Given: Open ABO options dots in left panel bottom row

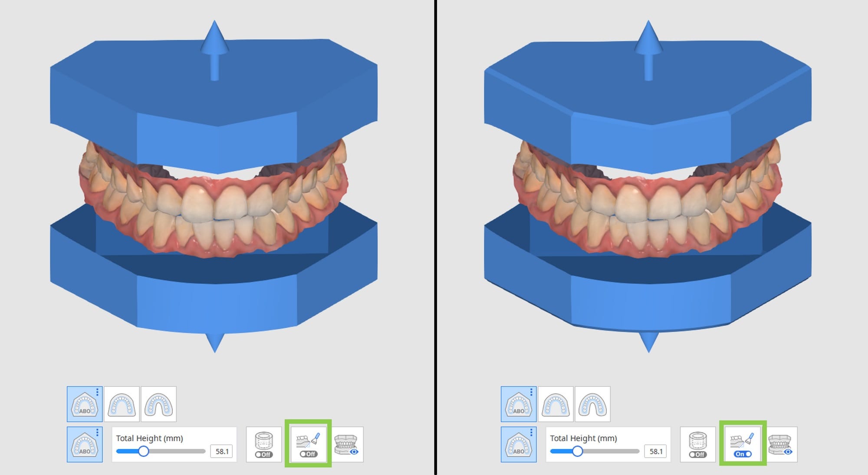Looking at the screenshot, I should 97,432.
